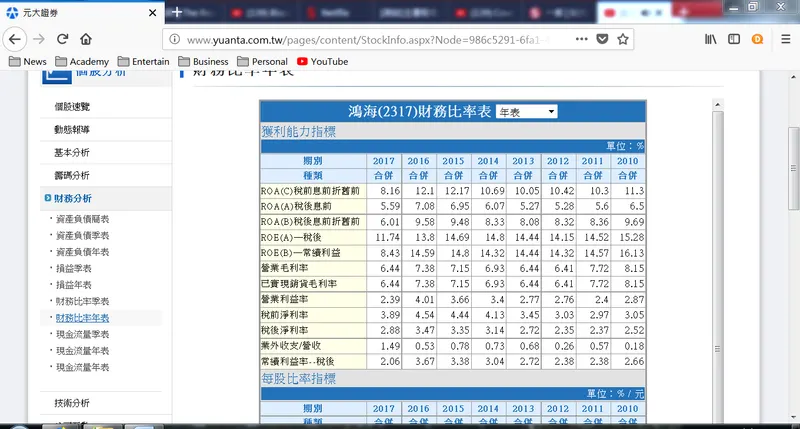Open the 損益年表 link
The width and height of the screenshot is (800, 429).
(x=73, y=285)
